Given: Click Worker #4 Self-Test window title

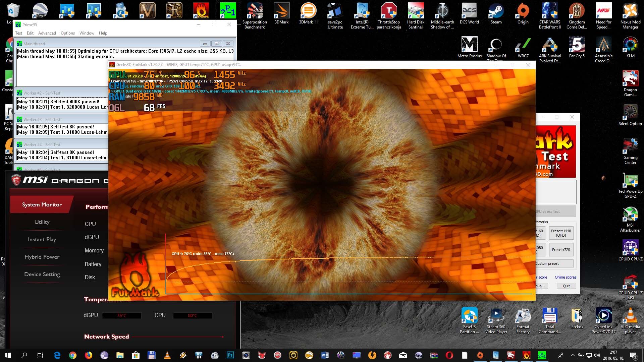Looking at the screenshot, I should [x=42, y=144].
